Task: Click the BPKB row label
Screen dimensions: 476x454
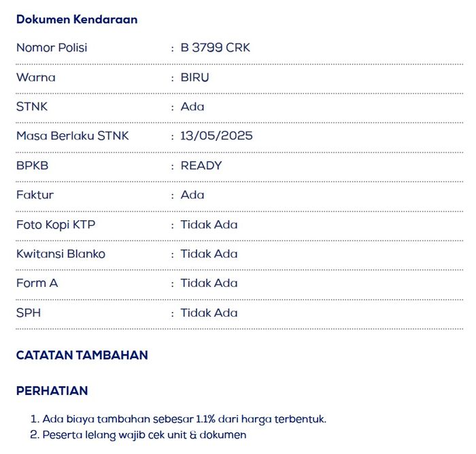Action: click(x=33, y=165)
